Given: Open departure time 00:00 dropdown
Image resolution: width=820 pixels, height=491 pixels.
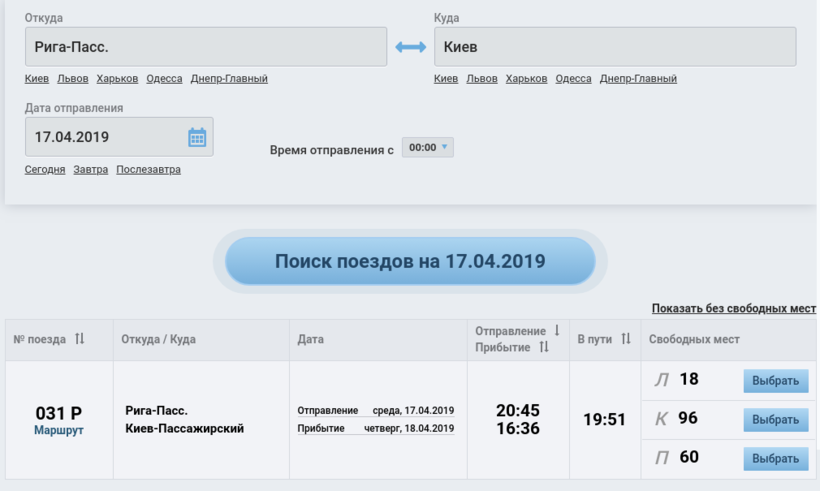Looking at the screenshot, I should [x=428, y=148].
